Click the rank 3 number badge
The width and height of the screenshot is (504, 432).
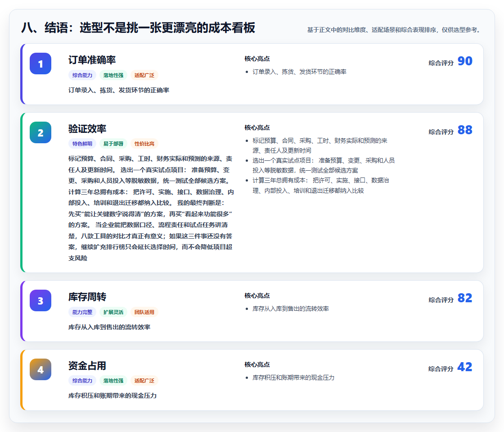pos(40,301)
